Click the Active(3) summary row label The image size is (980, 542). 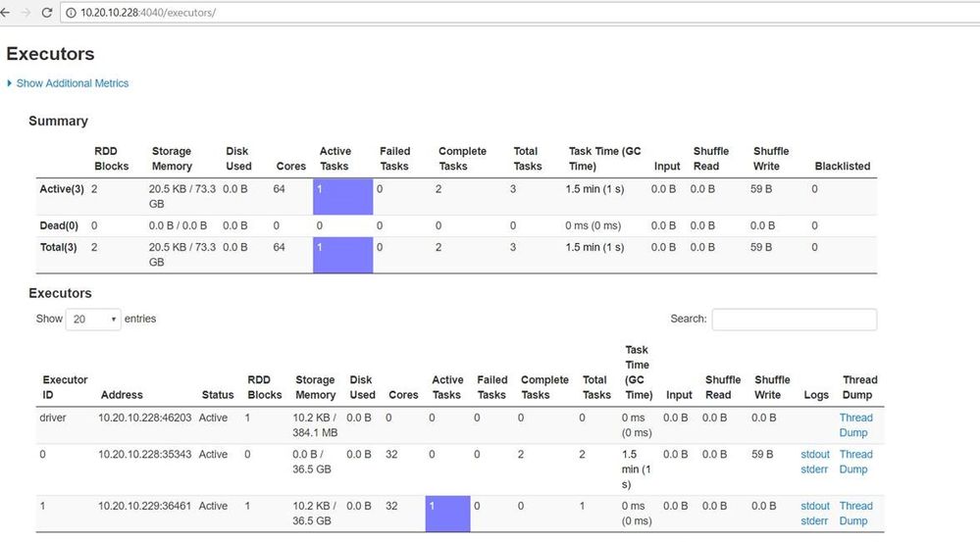(61, 189)
